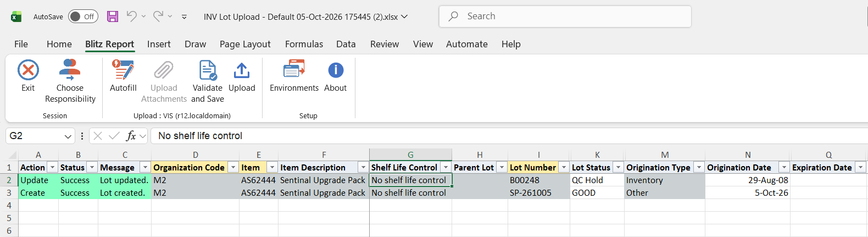This screenshot has height=237, width=868.
Task: Click the formula bar Cancel X
Action: pos(98,136)
